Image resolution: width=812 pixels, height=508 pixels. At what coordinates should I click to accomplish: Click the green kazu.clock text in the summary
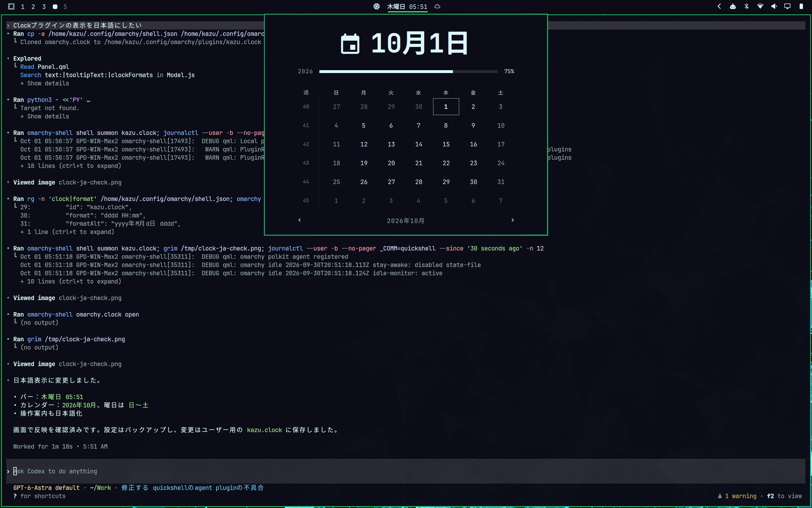tap(265, 430)
